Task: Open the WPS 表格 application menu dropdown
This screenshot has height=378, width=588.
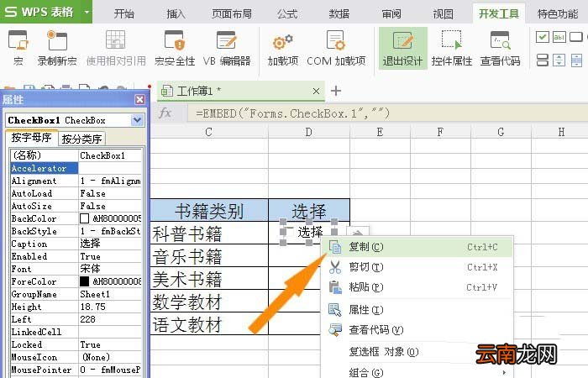Action: 87,12
